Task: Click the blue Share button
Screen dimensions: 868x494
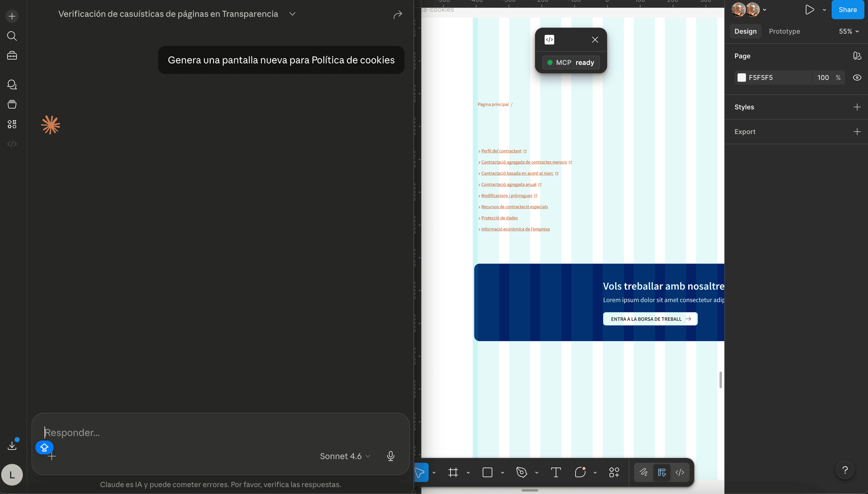Action: pos(847,10)
